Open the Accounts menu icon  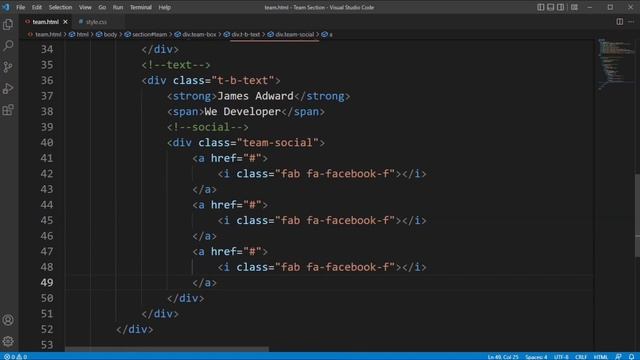8,320
